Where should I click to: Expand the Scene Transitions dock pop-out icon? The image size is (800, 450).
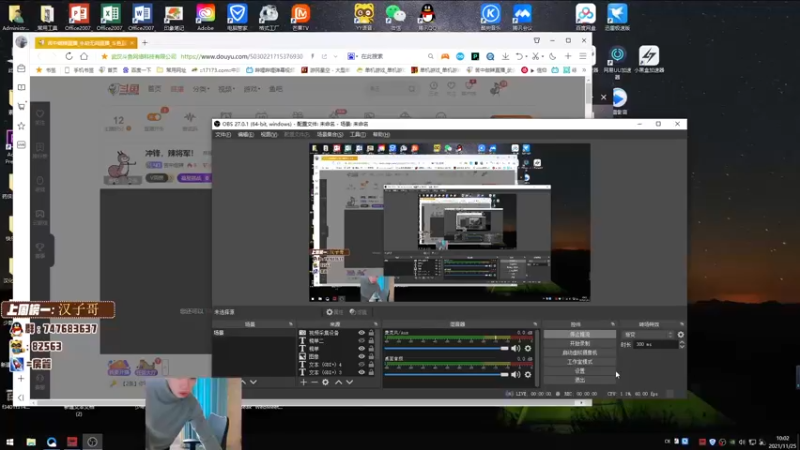click(x=682, y=324)
